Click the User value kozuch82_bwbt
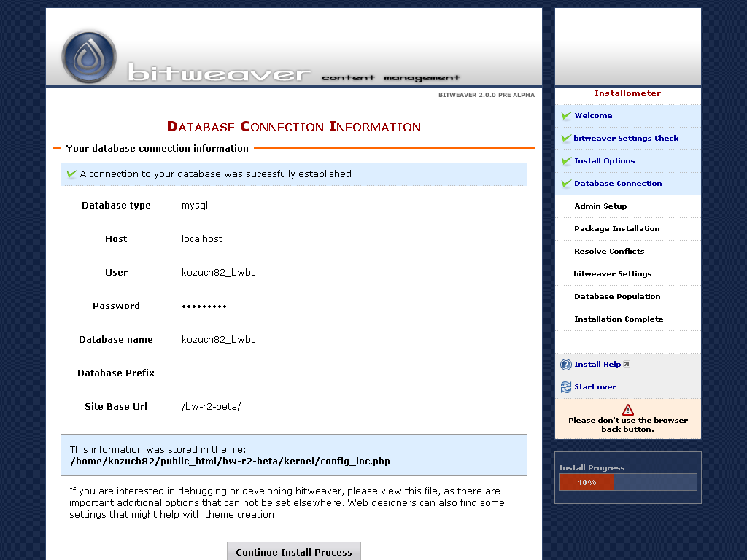The width and height of the screenshot is (747, 560). (217, 273)
